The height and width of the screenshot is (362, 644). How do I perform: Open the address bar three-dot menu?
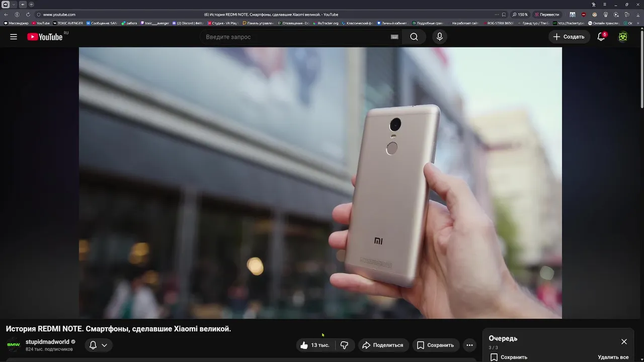497,15
